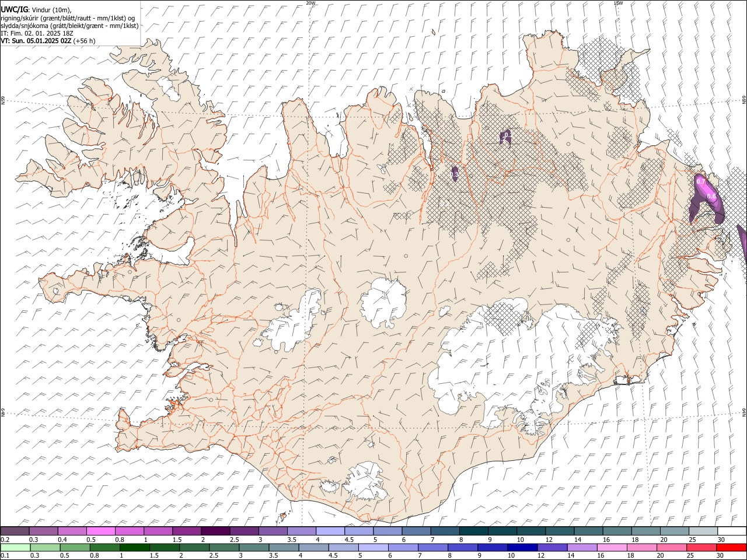Select the mid green 0.5 swatch in rain legend
The width and height of the screenshot is (747, 560).
pos(76,547)
